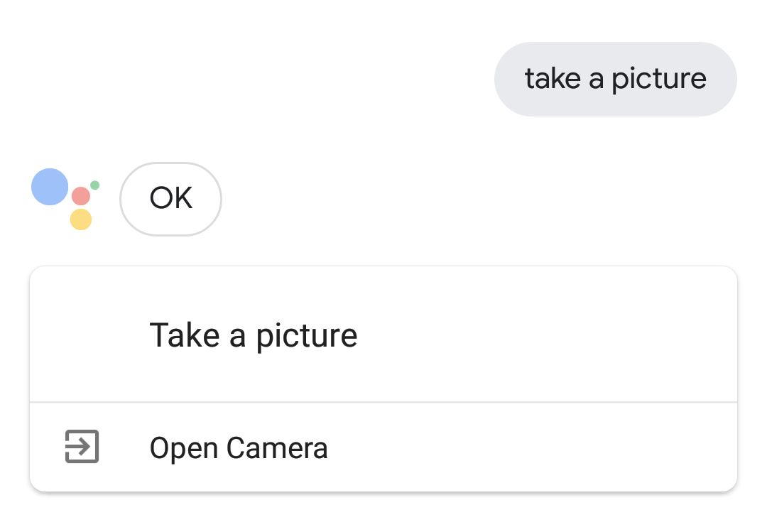
Task: Tap the OK response bubble
Action: [x=171, y=199]
